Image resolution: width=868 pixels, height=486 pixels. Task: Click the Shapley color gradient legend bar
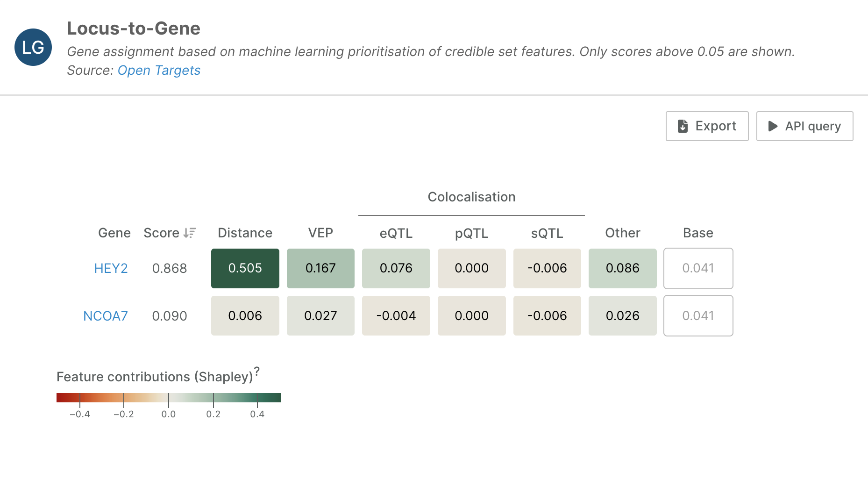coord(168,398)
